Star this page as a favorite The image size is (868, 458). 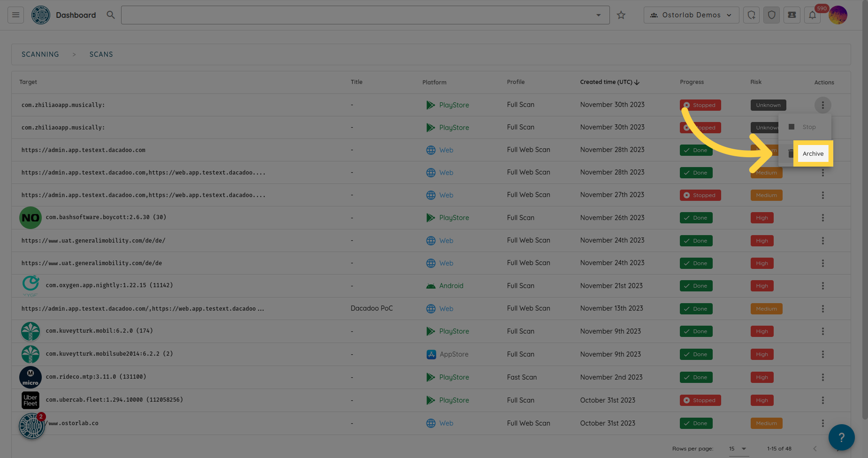pyautogui.click(x=621, y=15)
